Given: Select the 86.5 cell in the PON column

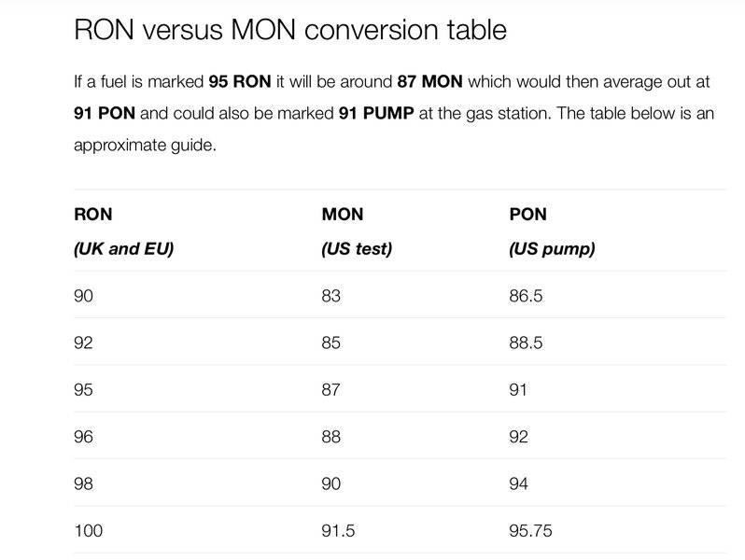Looking at the screenshot, I should (526, 296).
